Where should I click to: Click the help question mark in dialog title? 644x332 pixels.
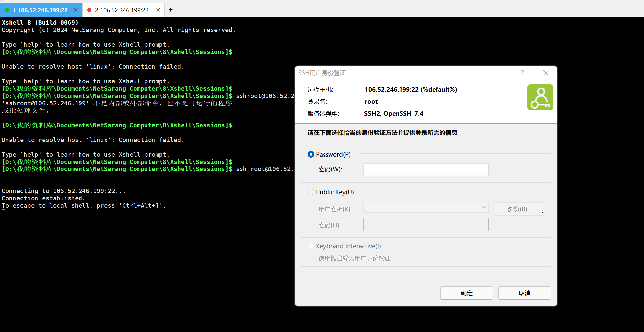coord(522,73)
